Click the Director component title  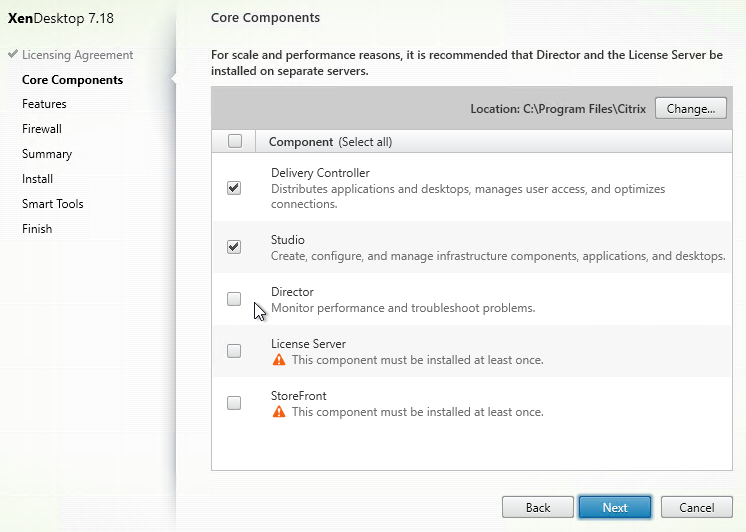292,292
